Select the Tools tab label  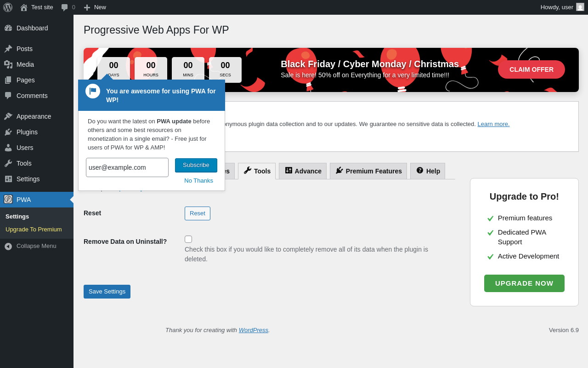click(262, 171)
